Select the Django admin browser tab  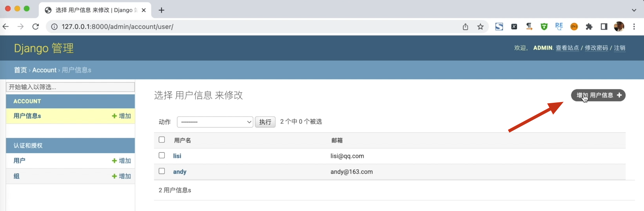coord(95,10)
